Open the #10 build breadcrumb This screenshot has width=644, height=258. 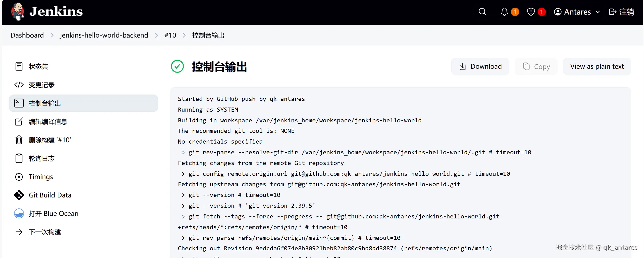point(170,35)
